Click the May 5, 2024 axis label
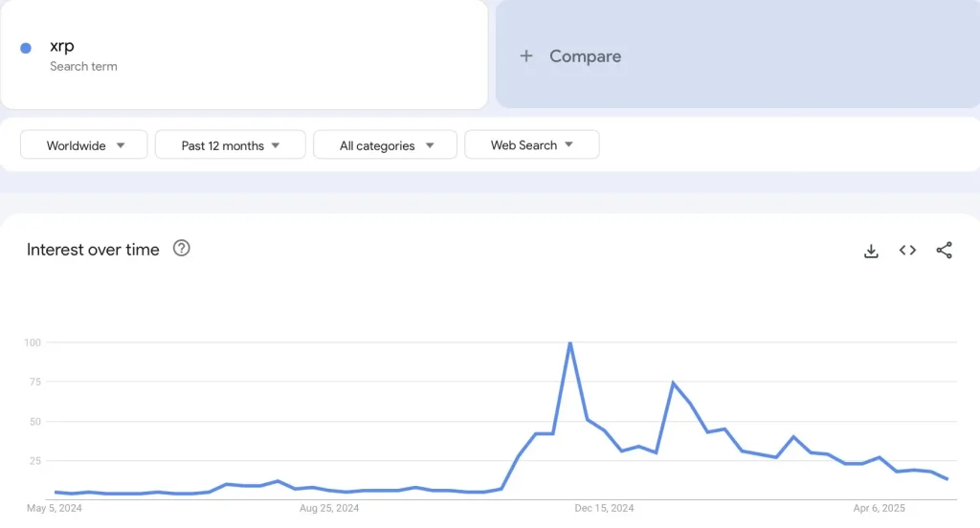The image size is (980, 528). point(55,508)
